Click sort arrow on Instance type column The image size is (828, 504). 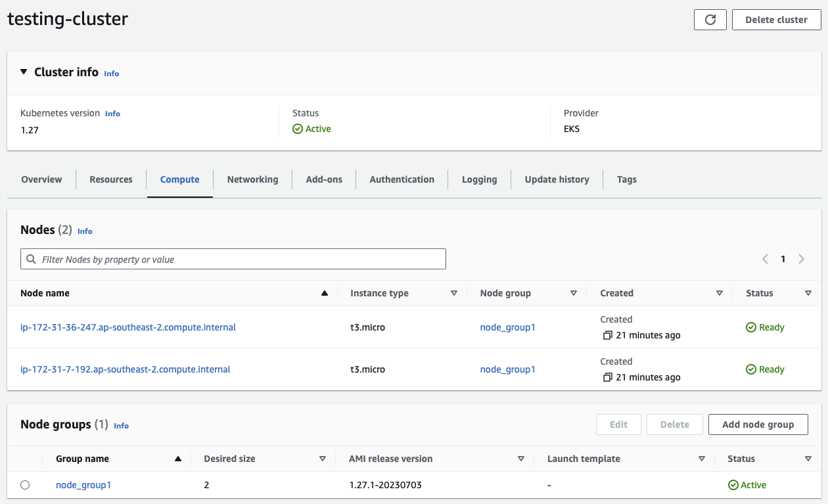click(453, 294)
